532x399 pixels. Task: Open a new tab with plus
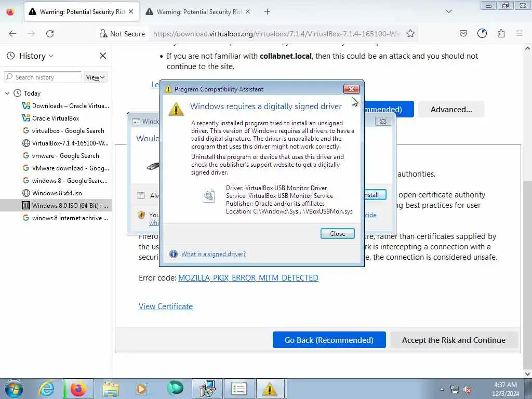pyautogui.click(x=268, y=12)
